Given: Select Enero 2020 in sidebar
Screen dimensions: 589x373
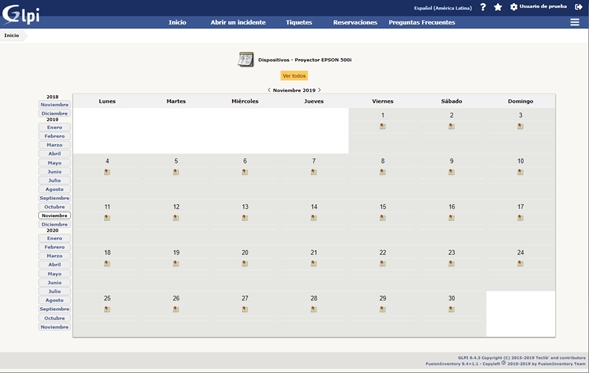Looking at the screenshot, I should (x=54, y=238).
